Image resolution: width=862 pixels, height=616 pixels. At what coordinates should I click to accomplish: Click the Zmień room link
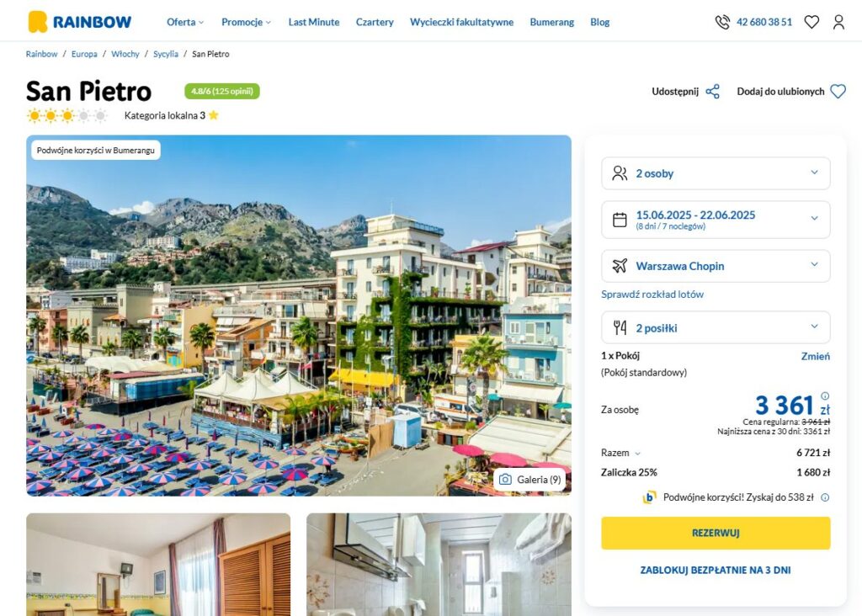(x=815, y=356)
